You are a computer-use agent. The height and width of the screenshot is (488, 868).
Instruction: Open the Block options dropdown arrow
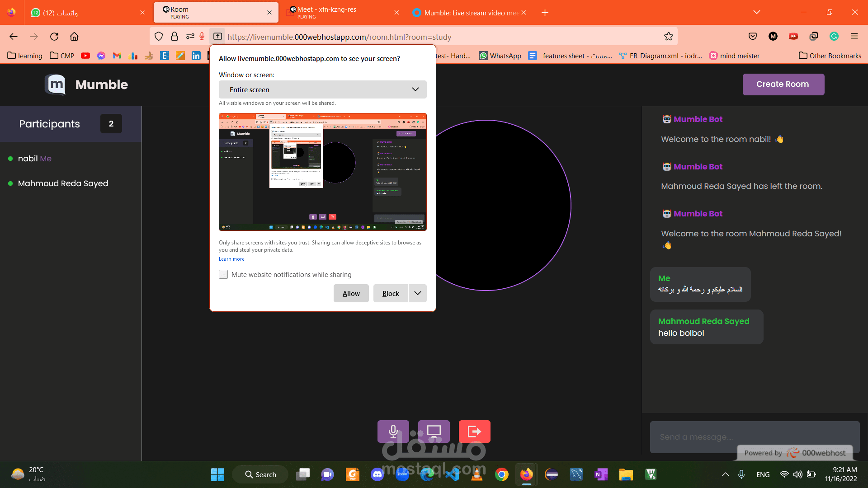pos(417,293)
